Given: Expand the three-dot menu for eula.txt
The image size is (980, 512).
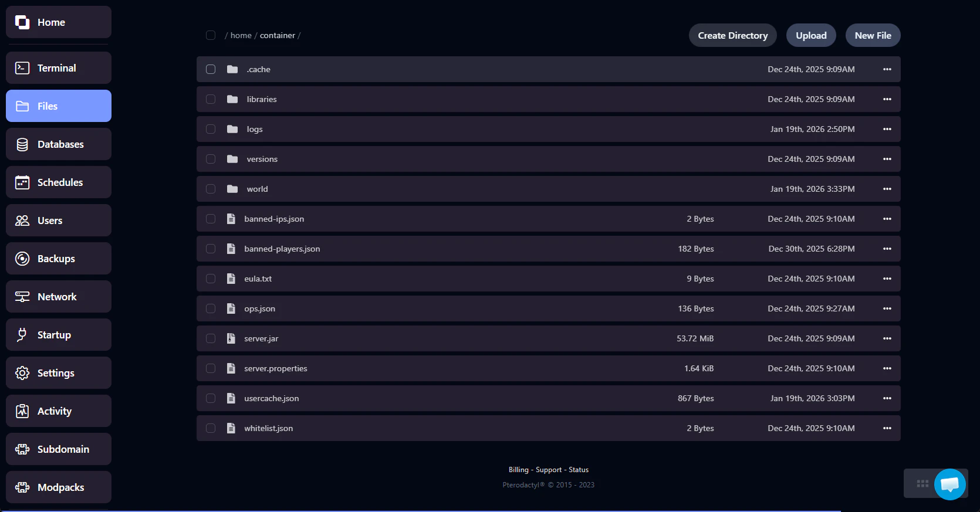Looking at the screenshot, I should coord(887,279).
